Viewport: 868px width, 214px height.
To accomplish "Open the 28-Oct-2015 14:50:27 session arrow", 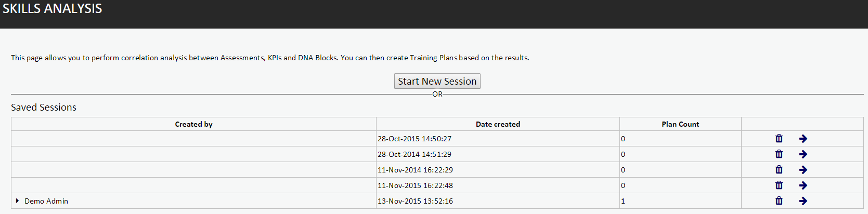I will click(803, 138).
